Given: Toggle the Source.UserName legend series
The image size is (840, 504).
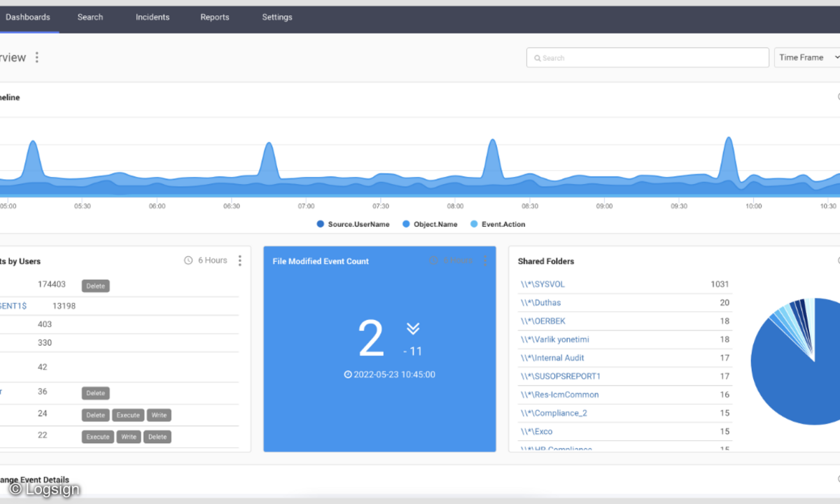Looking at the screenshot, I should [353, 224].
